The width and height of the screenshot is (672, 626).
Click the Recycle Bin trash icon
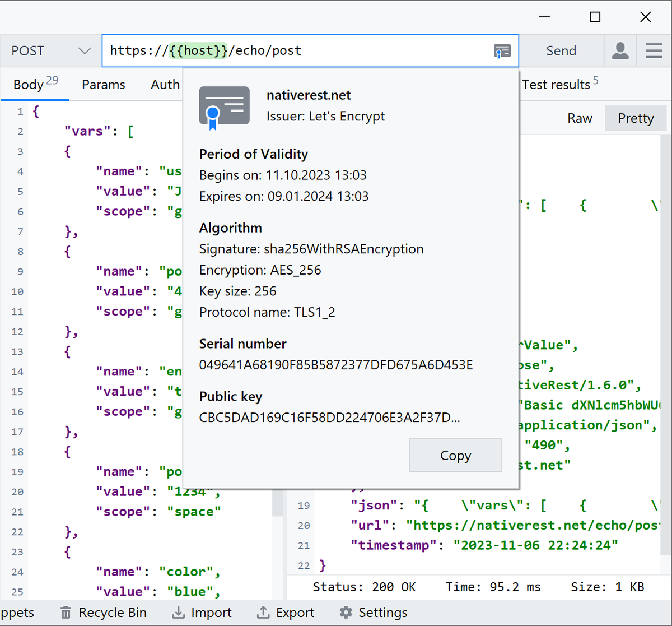(x=66, y=613)
